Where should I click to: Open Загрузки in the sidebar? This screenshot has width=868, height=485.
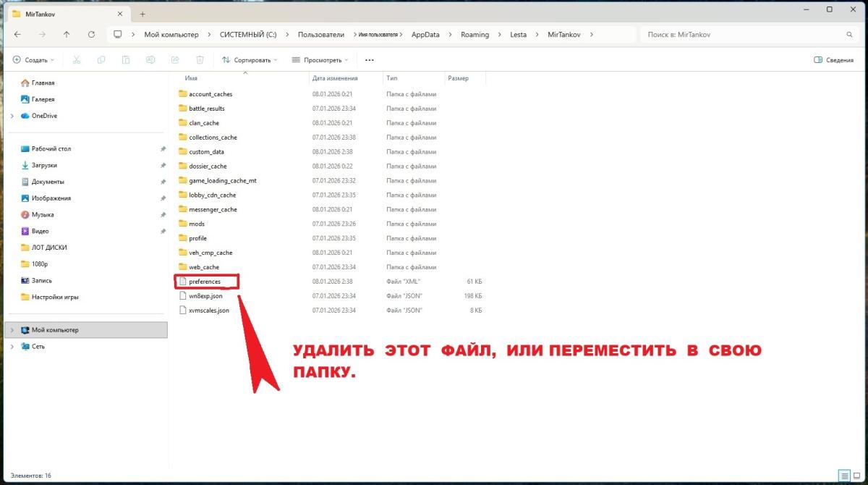coord(44,165)
